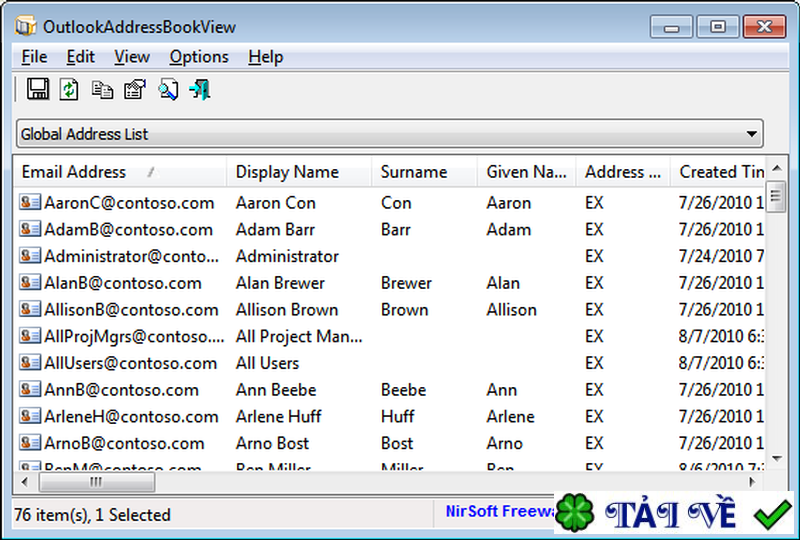Screen dimensions: 800x540
Task: Click the Save Selected Items toolbar icon
Action: 38,89
